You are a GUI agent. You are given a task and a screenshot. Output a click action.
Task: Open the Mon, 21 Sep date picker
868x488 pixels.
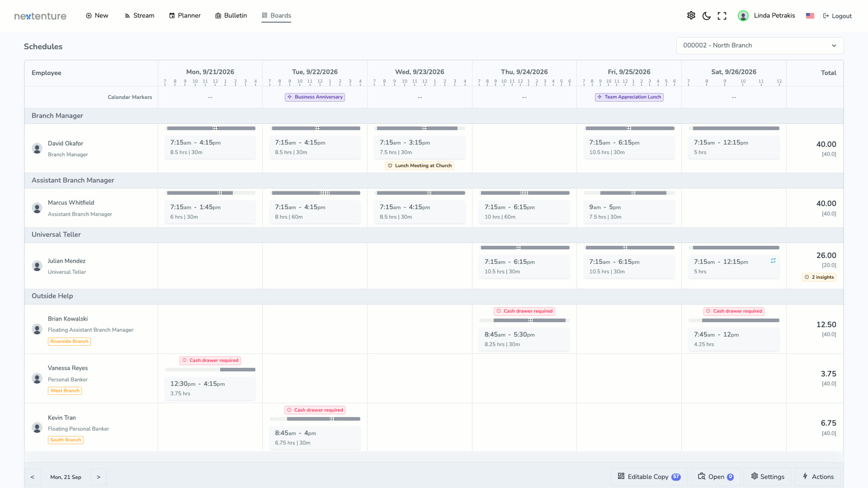(x=66, y=477)
